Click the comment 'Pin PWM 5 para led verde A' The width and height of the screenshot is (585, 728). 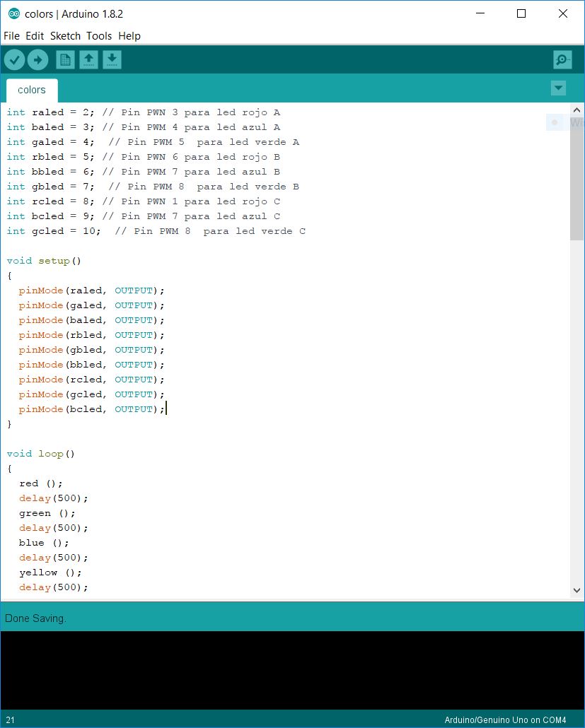[x=204, y=142]
